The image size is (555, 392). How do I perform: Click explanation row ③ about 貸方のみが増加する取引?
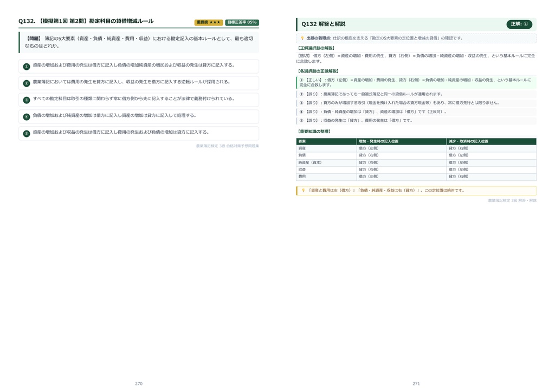pyautogui.click(x=416, y=103)
